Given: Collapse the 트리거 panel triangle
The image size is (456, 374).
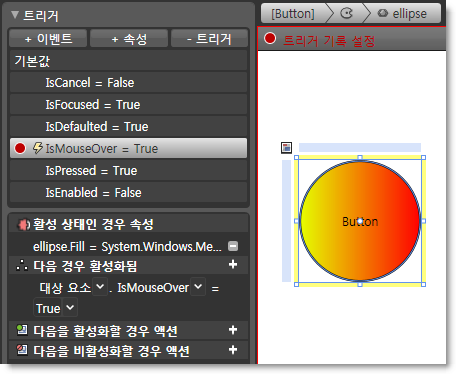Looking at the screenshot, I should [x=15, y=15].
